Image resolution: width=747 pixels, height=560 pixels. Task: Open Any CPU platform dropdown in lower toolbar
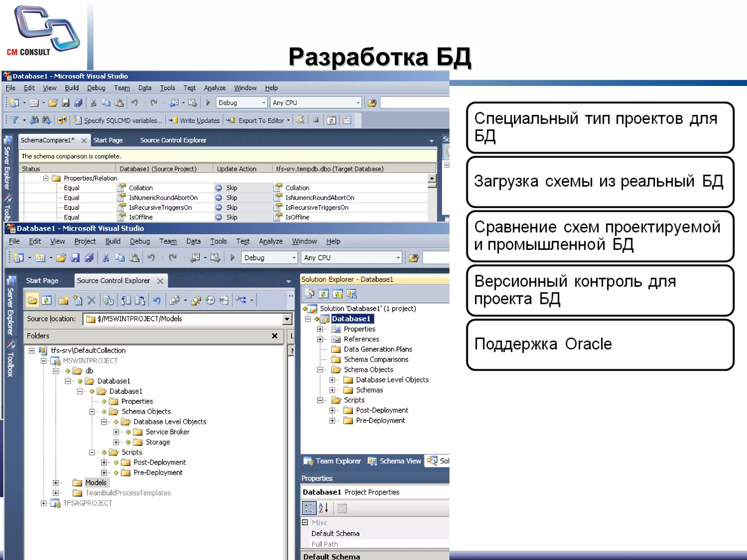tap(351, 258)
